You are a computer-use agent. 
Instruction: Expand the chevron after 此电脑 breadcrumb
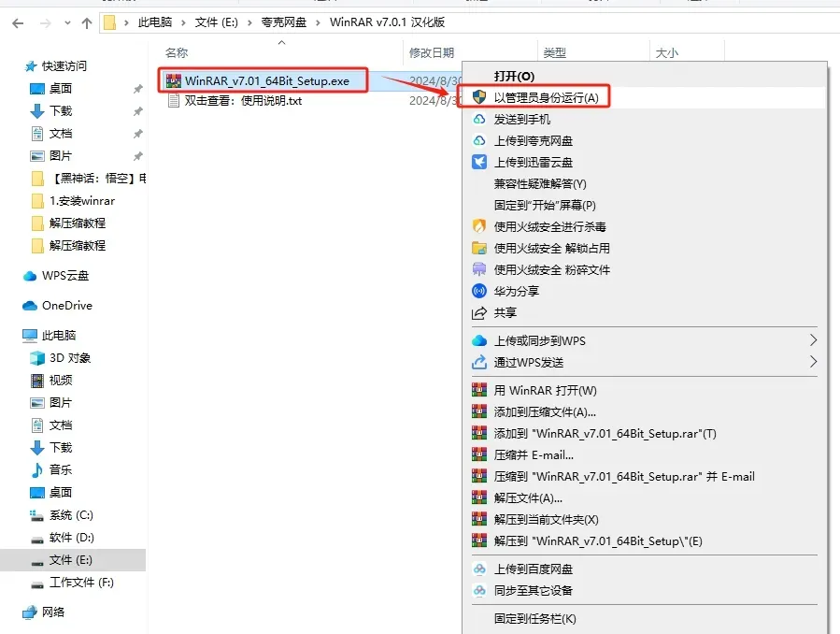184,22
